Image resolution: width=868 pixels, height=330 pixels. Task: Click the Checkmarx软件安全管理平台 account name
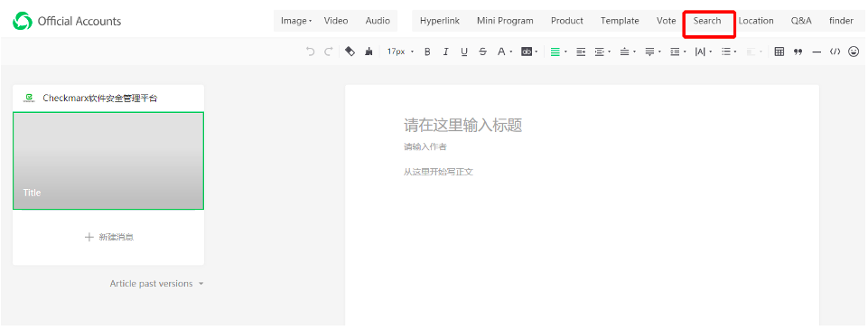pyautogui.click(x=99, y=98)
